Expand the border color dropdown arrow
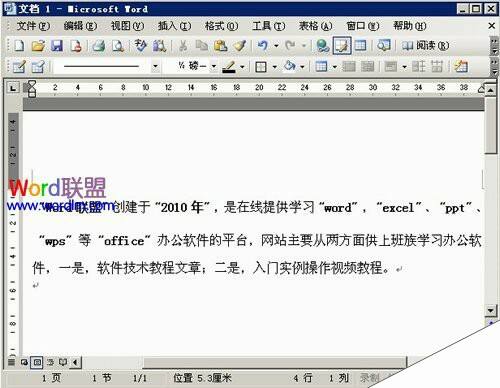 pyautogui.click(x=242, y=67)
